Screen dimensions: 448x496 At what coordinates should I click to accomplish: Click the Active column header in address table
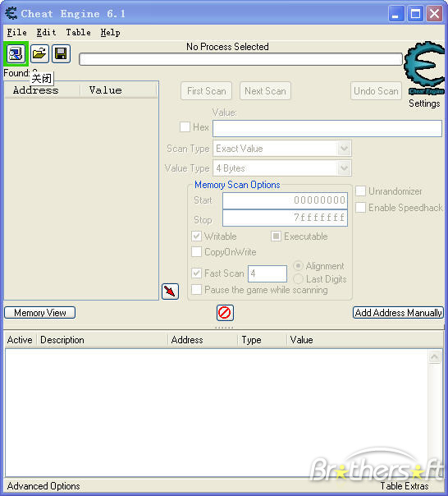(21, 340)
